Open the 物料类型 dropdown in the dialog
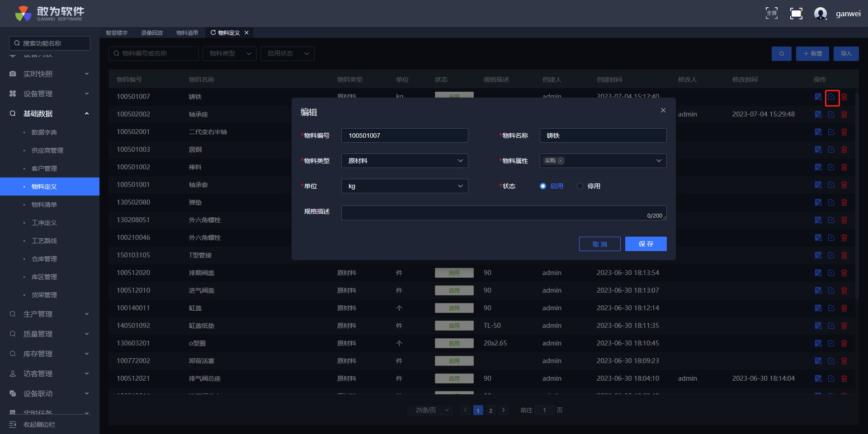Viewport: 868px width, 434px height. tap(404, 161)
